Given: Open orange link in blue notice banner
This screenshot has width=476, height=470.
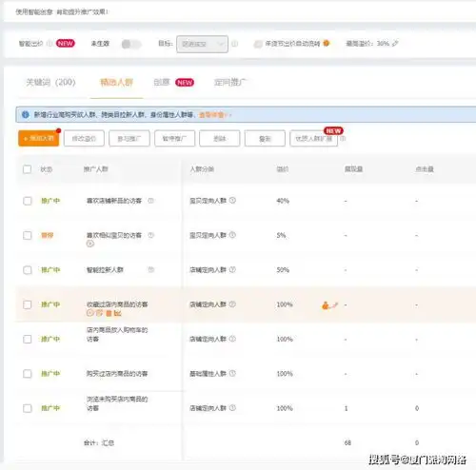Looking at the screenshot, I should (x=215, y=115).
